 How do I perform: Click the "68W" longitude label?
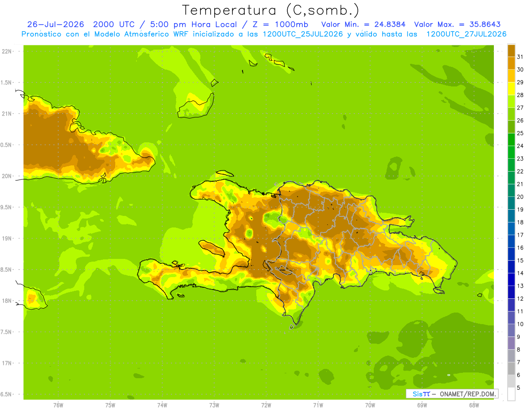click(474, 405)
